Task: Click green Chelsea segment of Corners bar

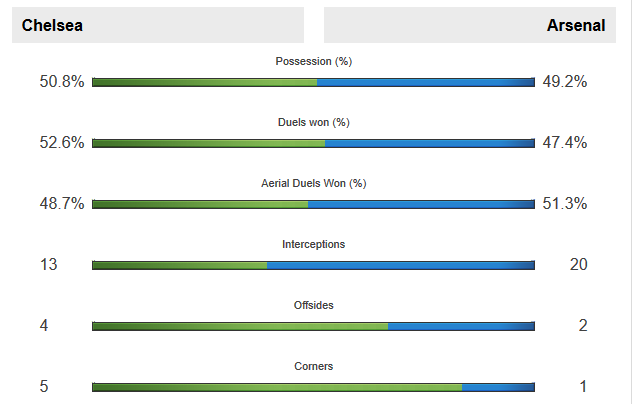Action: click(x=277, y=387)
